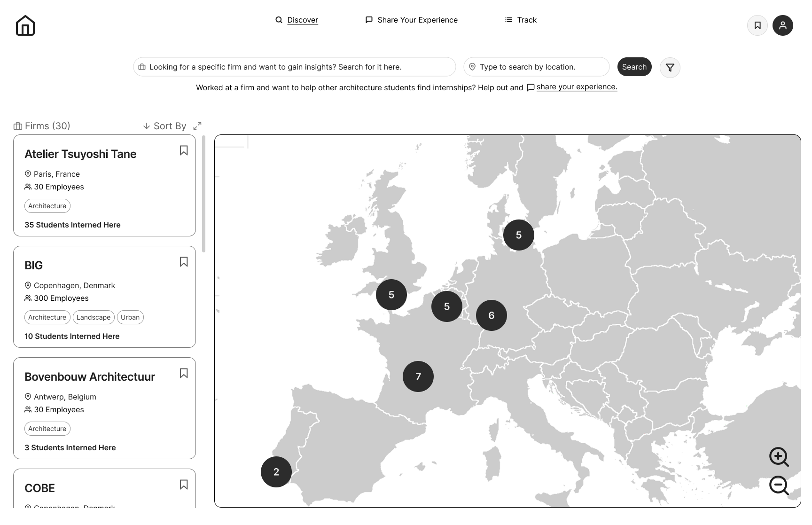Open the Atelier Tsuyoshi Tane firm title
Image resolution: width=812 pixels, height=525 pixels.
(80, 154)
